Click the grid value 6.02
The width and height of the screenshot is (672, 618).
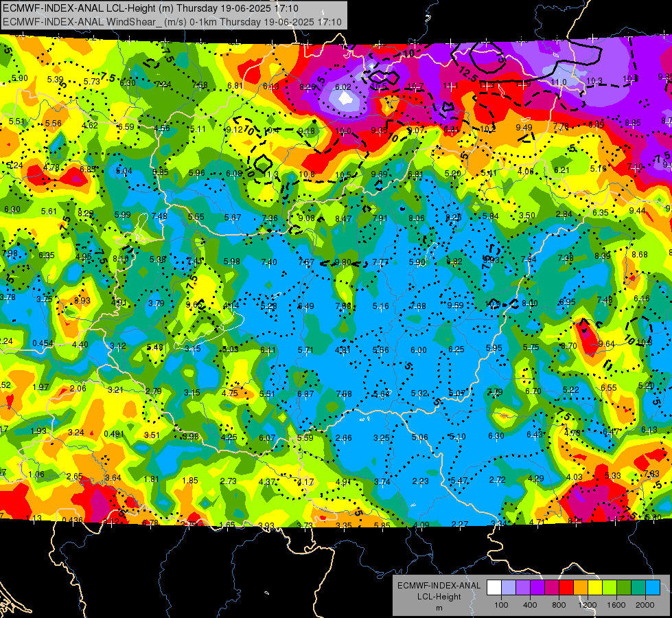pos(343,87)
